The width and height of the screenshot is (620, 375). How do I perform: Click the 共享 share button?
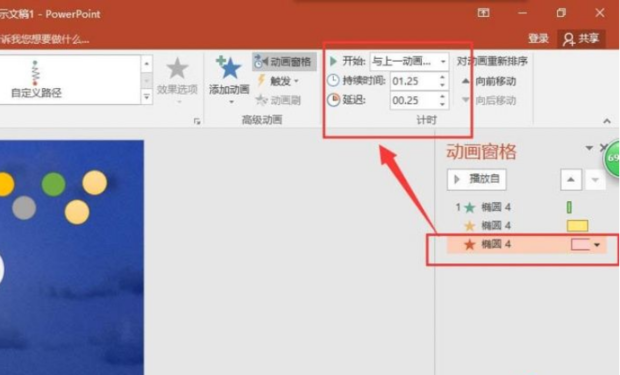coord(581,39)
